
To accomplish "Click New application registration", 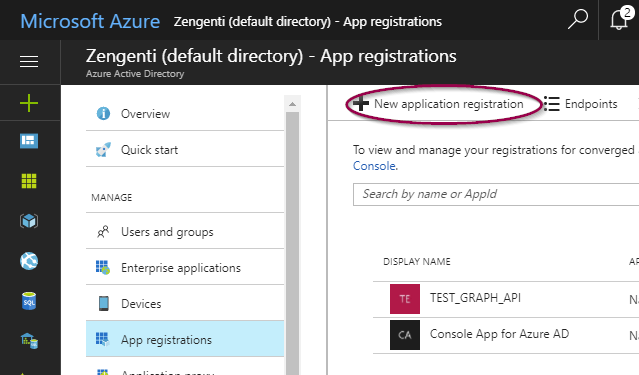I will pos(438,104).
